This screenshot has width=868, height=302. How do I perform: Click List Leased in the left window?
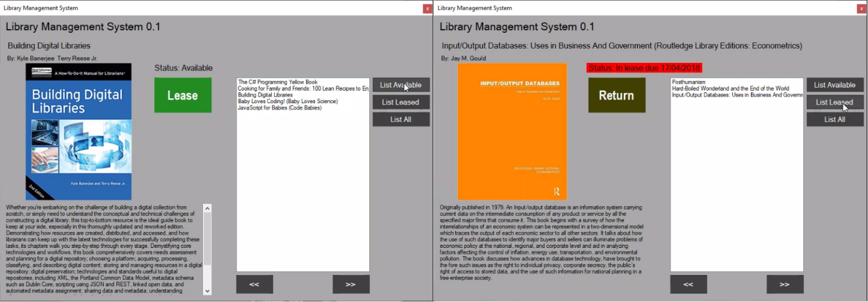(401, 102)
